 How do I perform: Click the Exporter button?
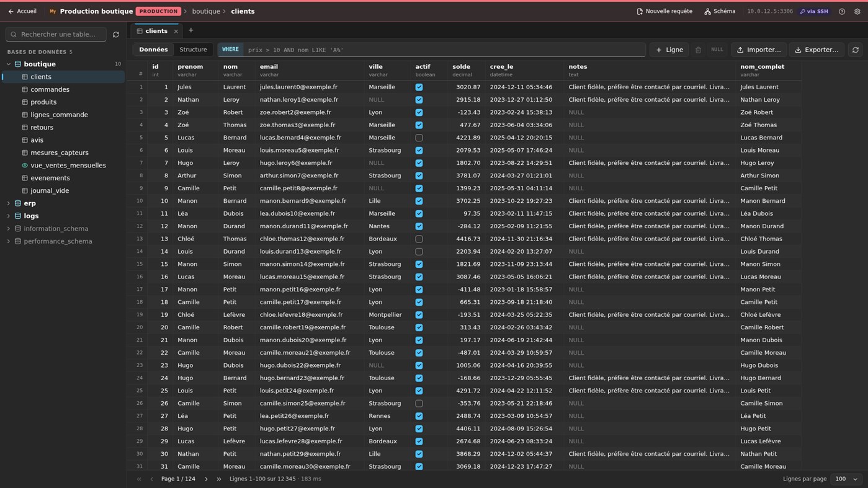point(816,50)
